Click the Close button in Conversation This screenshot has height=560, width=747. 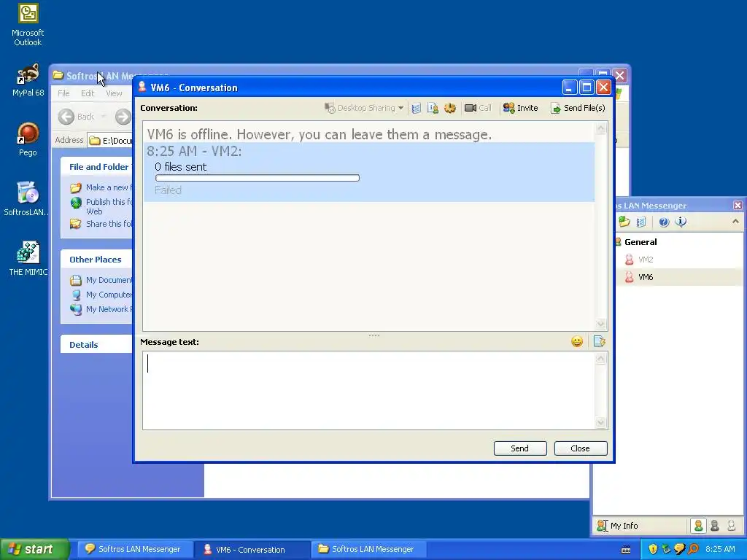(x=580, y=448)
